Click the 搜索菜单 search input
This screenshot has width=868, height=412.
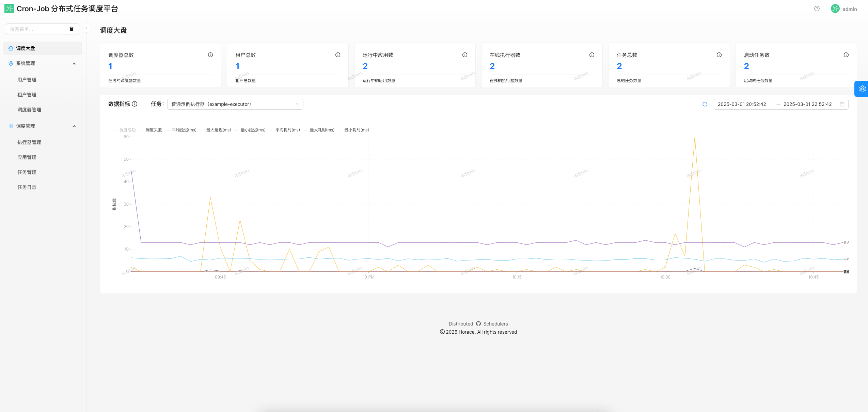35,29
